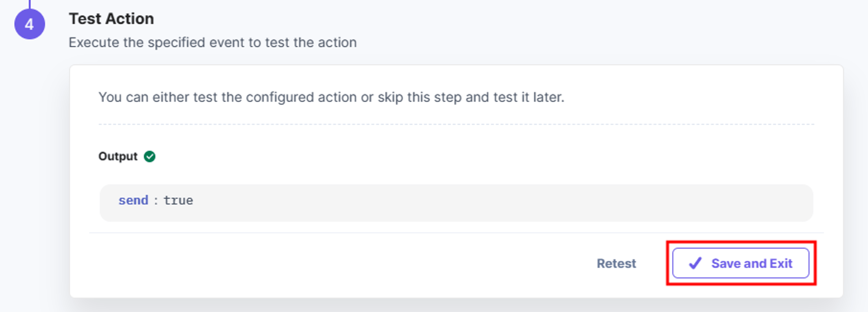868x312 pixels.
Task: Click the dashed divider below the description
Action: [456, 124]
